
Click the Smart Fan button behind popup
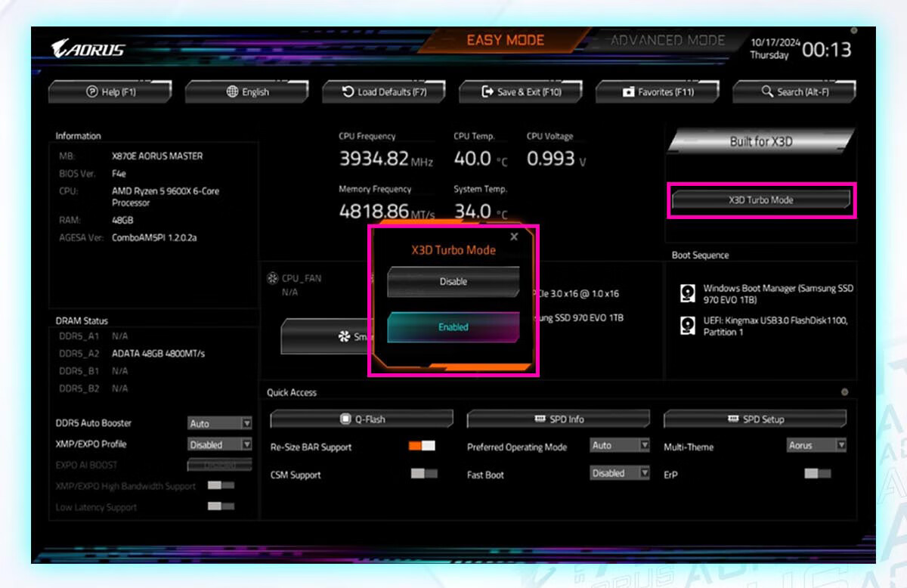point(325,336)
